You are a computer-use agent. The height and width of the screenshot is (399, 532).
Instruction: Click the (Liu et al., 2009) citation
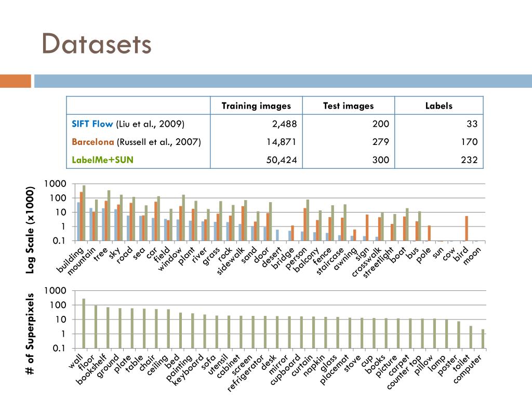(x=150, y=124)
